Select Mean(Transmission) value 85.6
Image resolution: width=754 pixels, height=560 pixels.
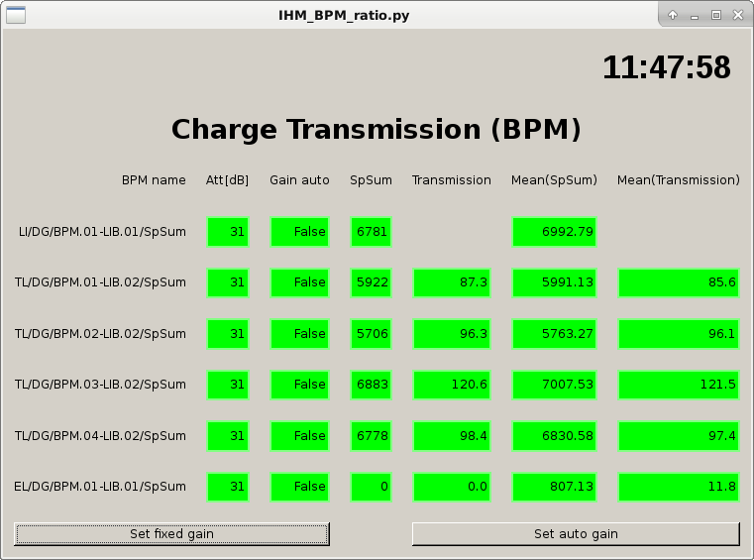click(679, 282)
